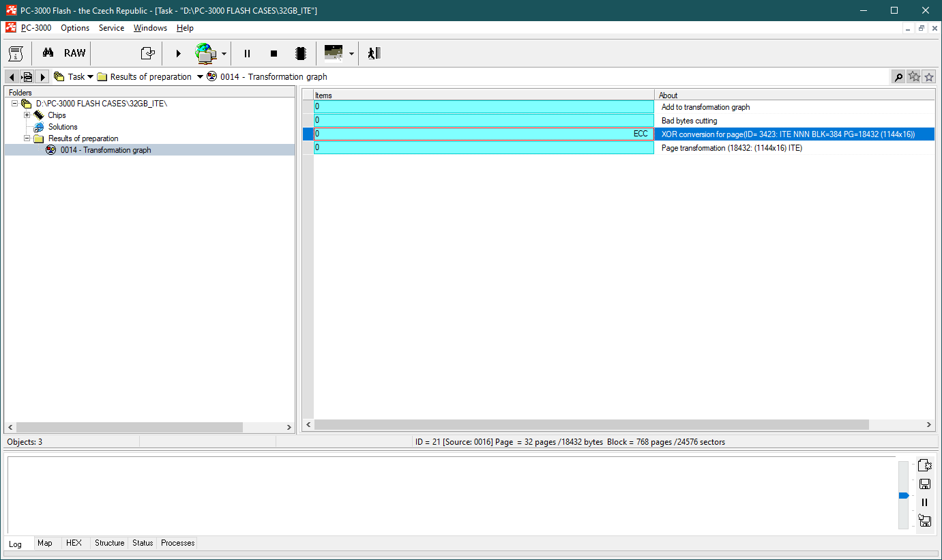Click the walking figure exit icon

tap(372, 53)
